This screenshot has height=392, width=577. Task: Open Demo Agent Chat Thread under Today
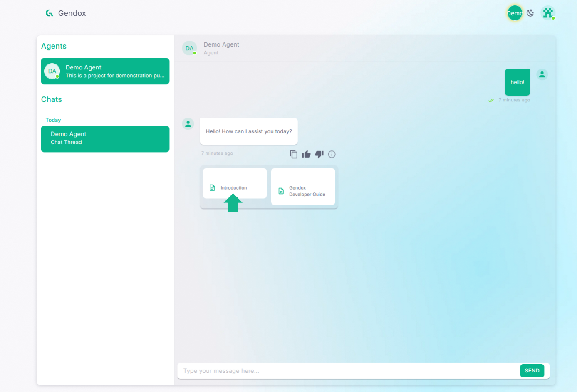(105, 139)
